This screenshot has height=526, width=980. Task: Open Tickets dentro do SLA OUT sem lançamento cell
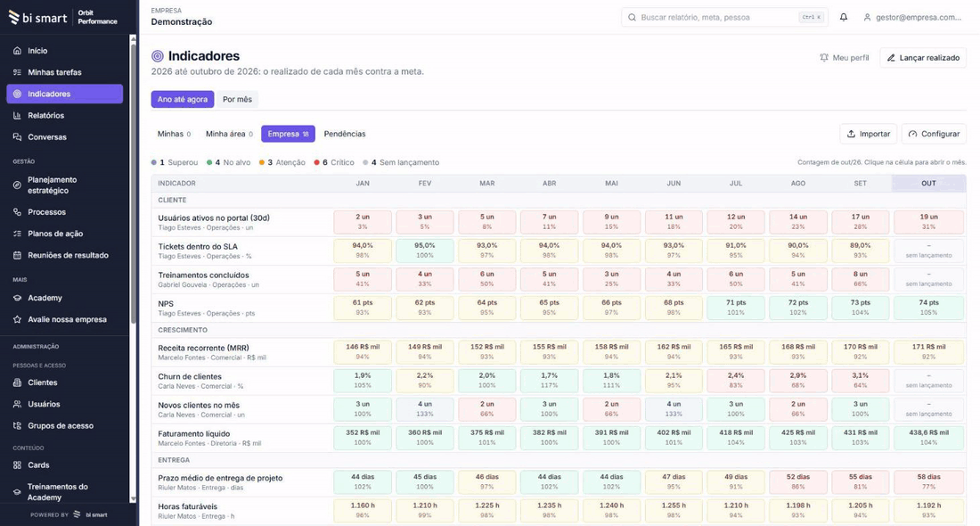[x=928, y=251]
